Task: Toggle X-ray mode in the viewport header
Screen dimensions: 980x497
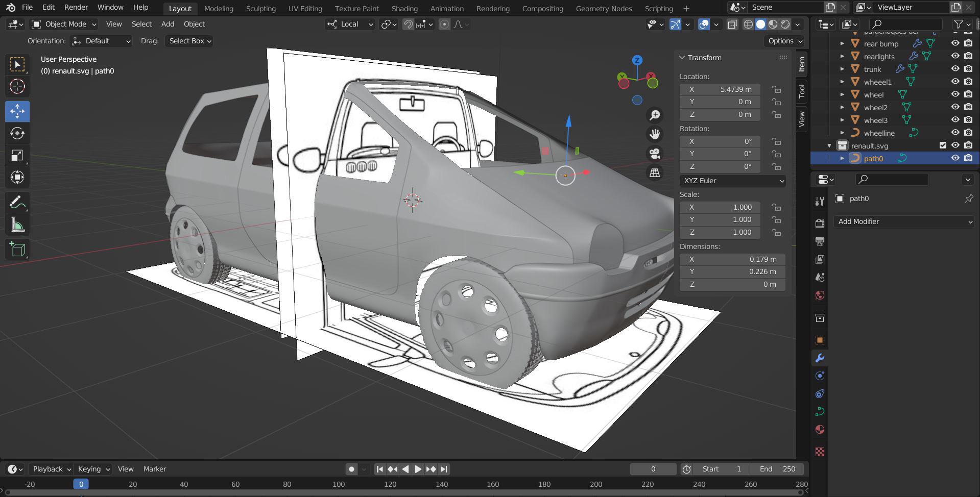Action: [732, 24]
